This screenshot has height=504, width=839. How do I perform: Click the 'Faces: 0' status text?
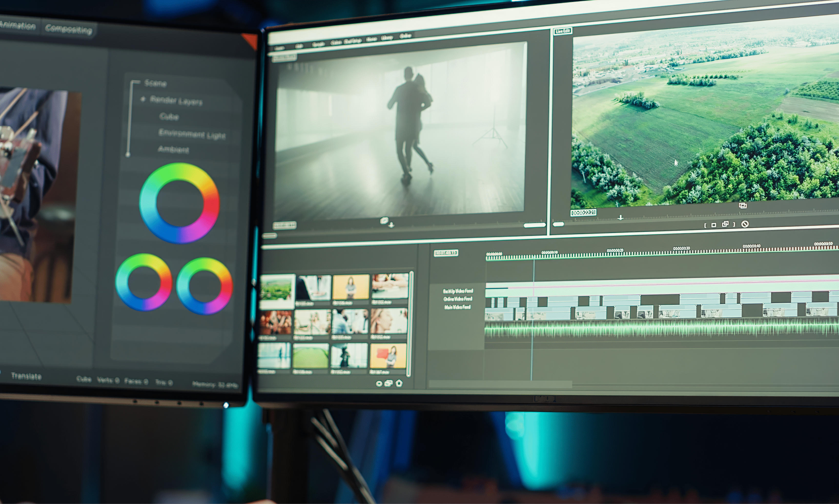click(136, 381)
